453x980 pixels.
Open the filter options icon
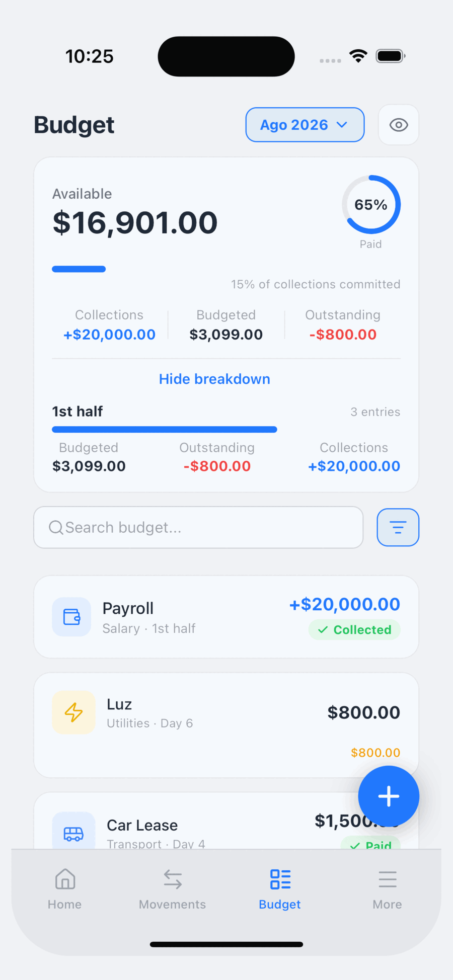[398, 527]
